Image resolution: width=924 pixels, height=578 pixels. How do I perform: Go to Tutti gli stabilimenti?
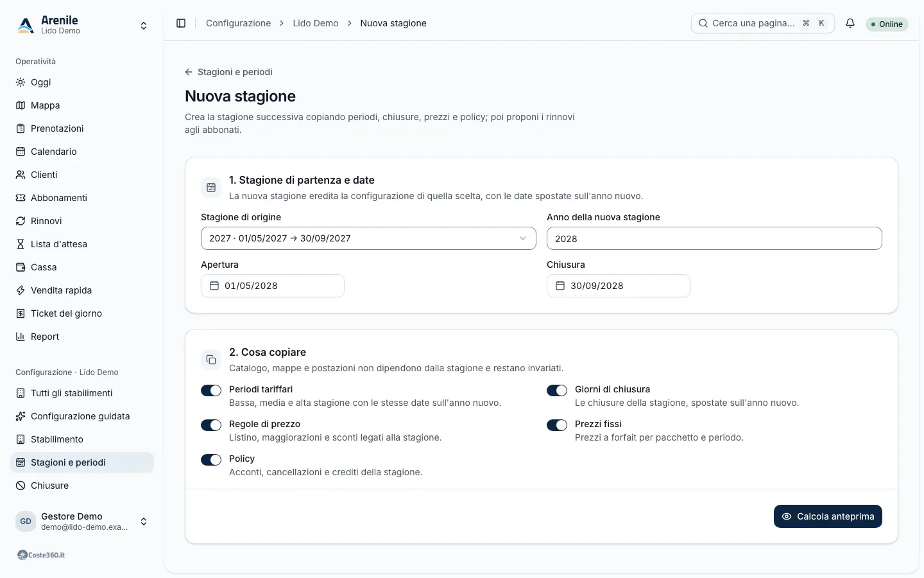pos(82,393)
